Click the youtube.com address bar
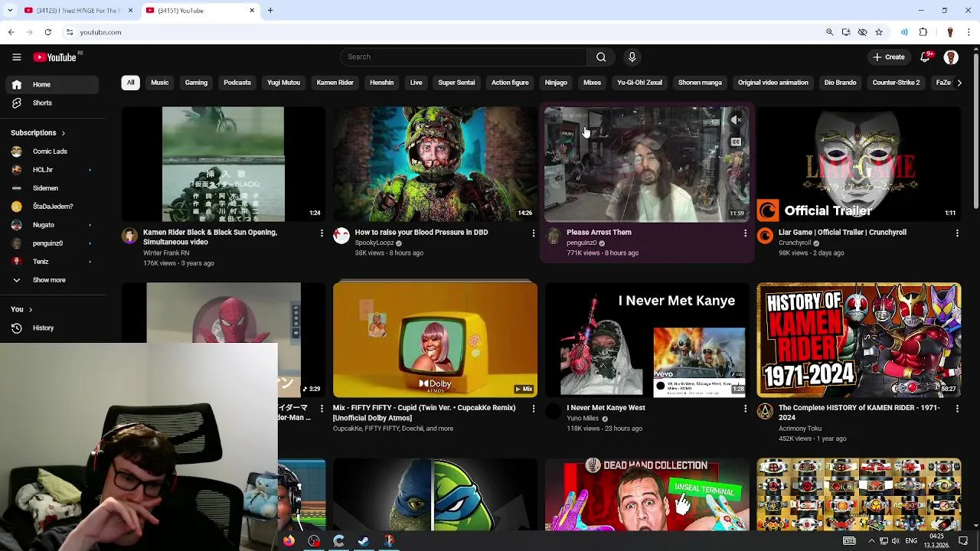 444,32
